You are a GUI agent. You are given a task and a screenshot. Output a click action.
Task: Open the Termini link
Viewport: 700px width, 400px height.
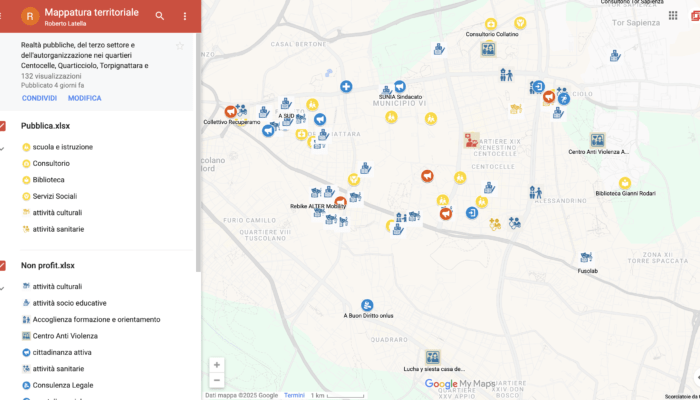click(294, 396)
